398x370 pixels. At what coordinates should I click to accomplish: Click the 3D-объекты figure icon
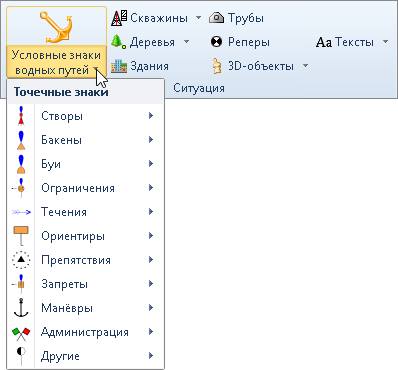tap(217, 66)
